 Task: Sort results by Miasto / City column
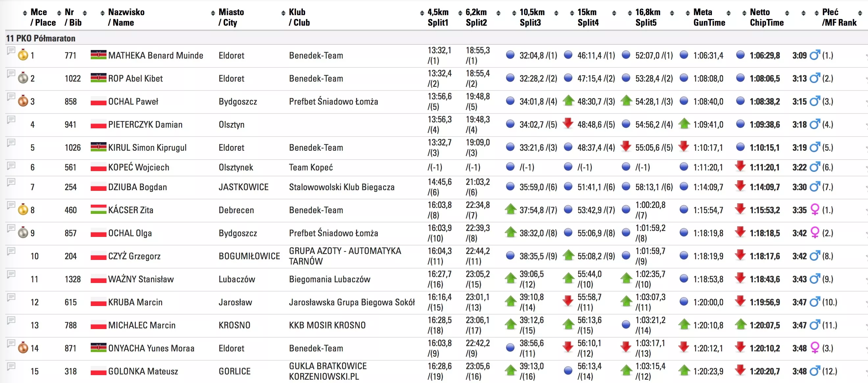tap(231, 17)
